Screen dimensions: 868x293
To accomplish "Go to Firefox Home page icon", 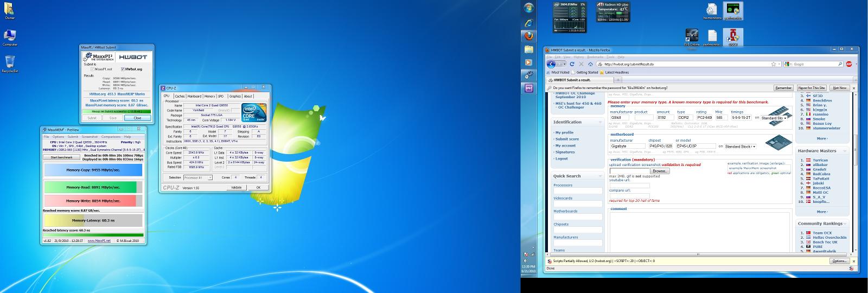I will (x=591, y=64).
